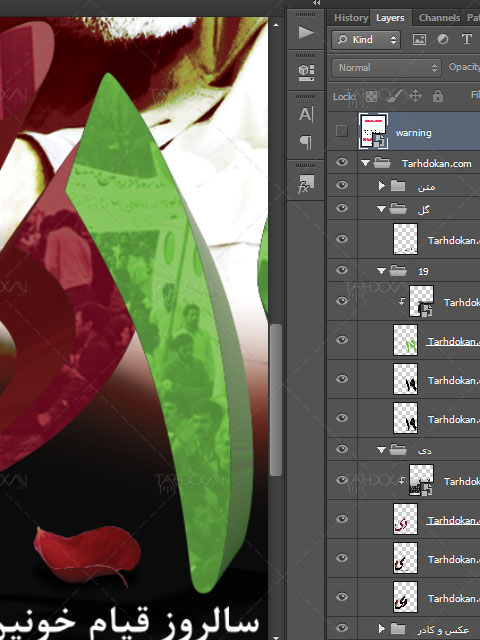Filter layers by pixel layers icon
Viewport: 480px width, 640px height.
click(420, 40)
